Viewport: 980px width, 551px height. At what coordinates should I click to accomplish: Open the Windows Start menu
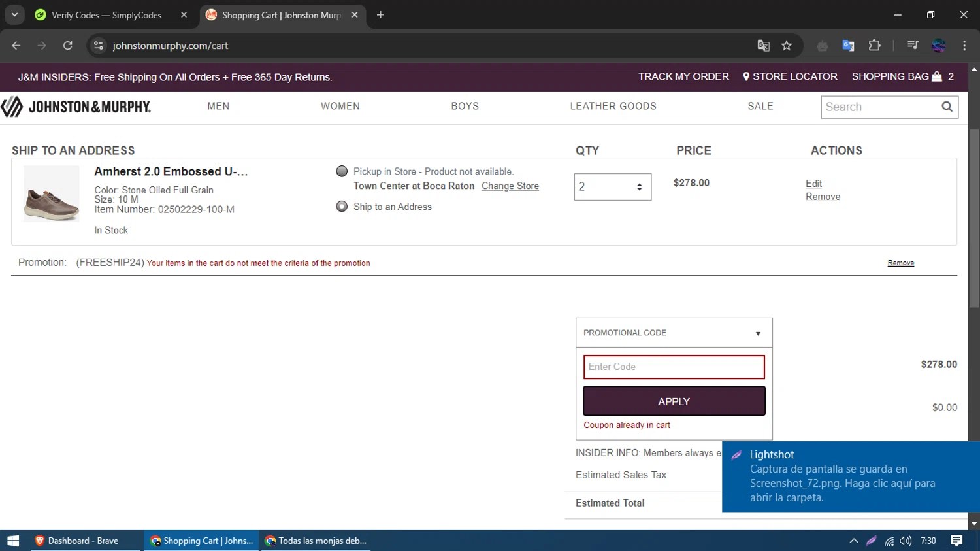pos(13,541)
